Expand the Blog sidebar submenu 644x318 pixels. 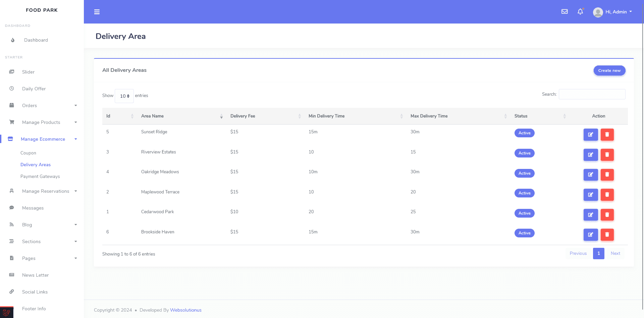(76, 225)
